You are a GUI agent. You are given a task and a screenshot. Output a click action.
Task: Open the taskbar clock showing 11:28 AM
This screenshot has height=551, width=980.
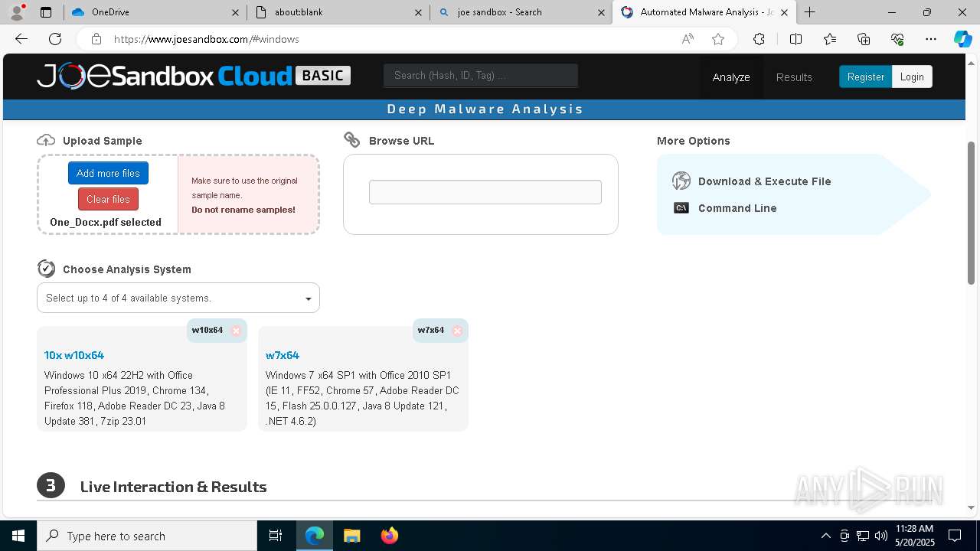point(914,536)
